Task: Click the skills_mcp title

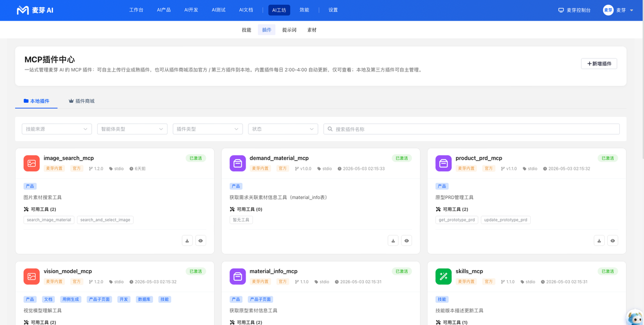Action: 469,271
